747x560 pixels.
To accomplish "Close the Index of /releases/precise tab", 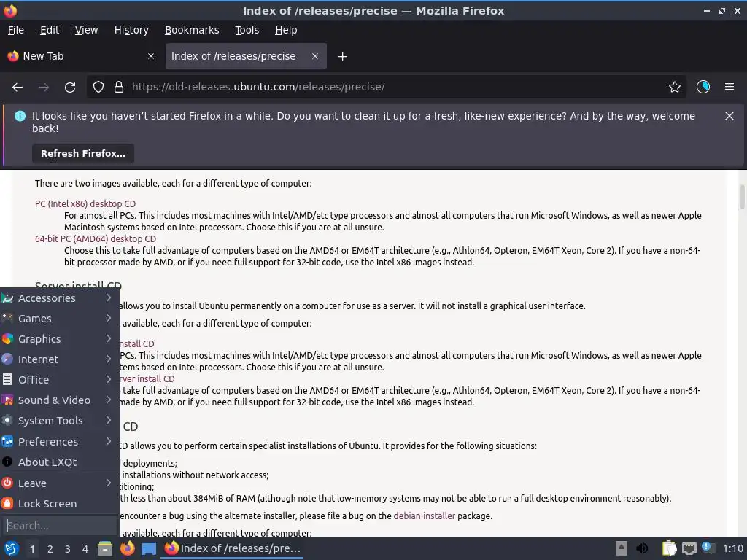I will click(315, 56).
